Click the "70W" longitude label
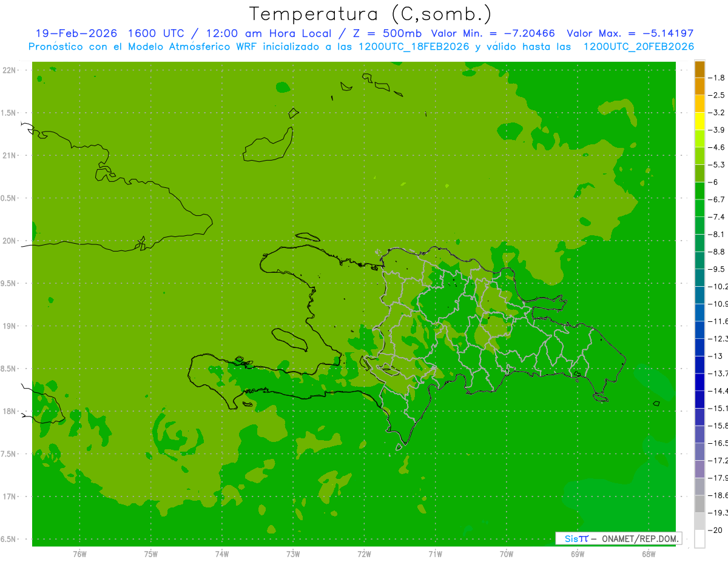Image resolution: width=728 pixels, height=562 pixels. [x=507, y=554]
